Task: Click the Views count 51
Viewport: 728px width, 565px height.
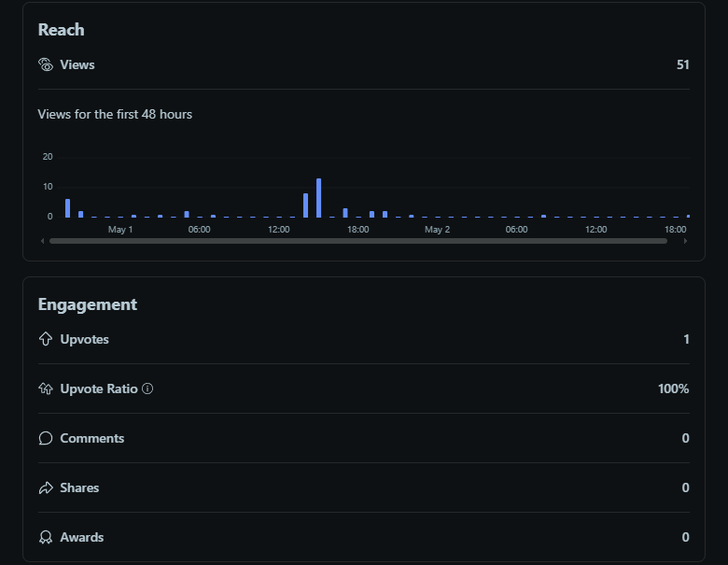Action: coord(682,64)
